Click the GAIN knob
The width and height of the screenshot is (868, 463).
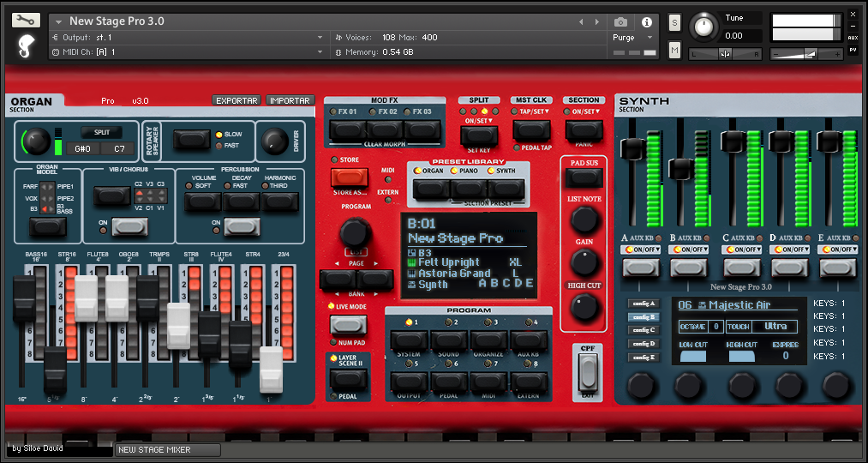pyautogui.click(x=584, y=262)
